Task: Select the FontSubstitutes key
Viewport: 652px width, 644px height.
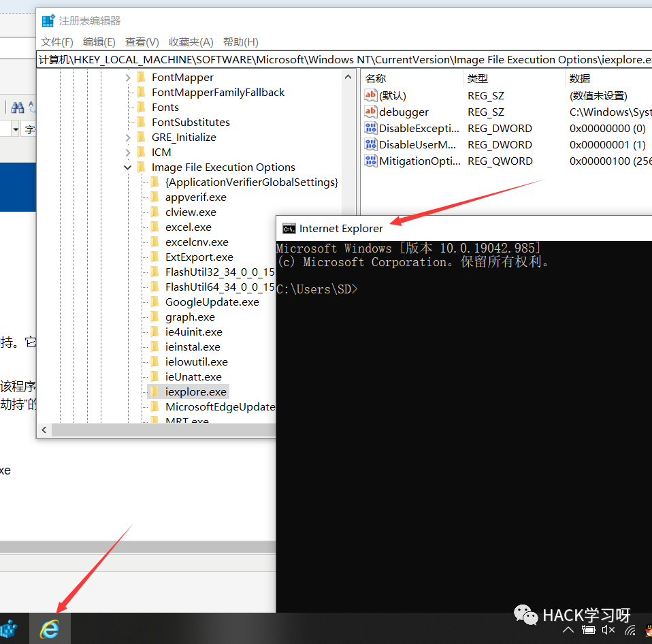Action: 191,123
